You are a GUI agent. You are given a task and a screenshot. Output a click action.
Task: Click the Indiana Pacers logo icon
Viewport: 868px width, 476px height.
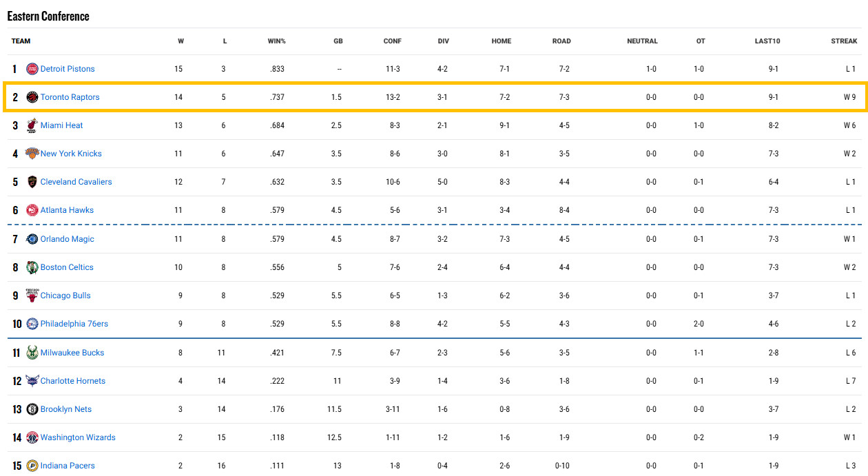click(32, 466)
